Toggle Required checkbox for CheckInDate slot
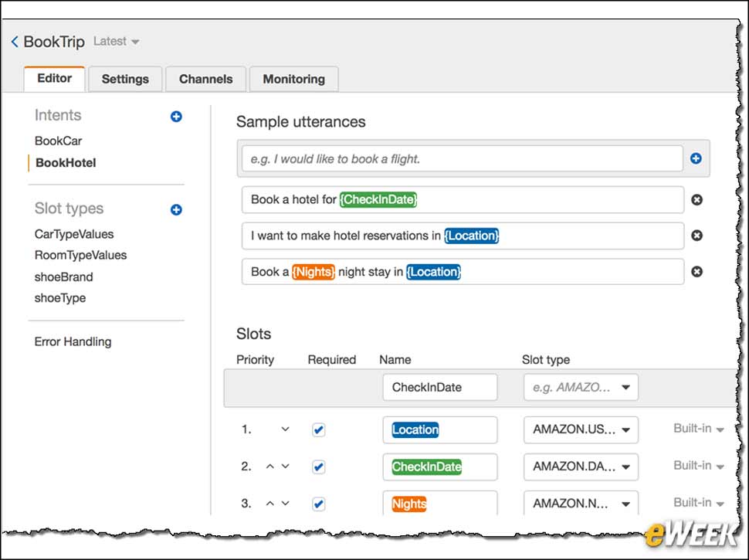 click(x=319, y=467)
